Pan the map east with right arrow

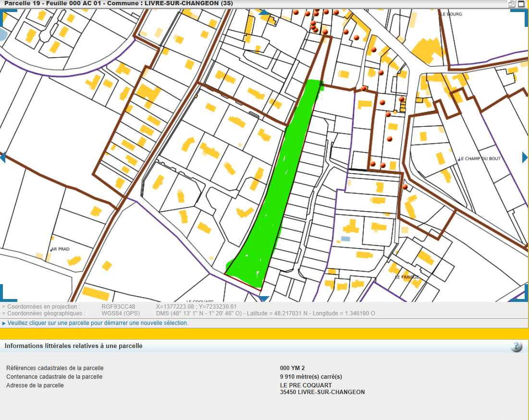525,157
